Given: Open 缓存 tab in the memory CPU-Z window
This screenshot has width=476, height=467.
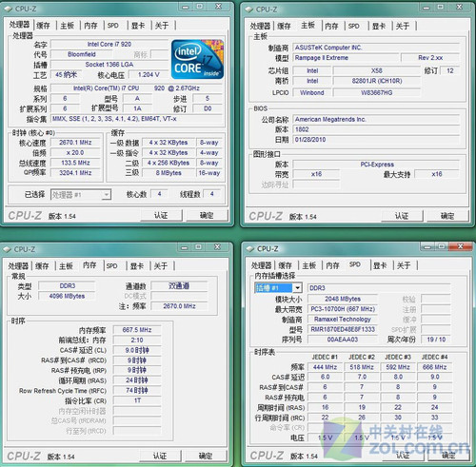Looking at the screenshot, I should click(42, 265).
